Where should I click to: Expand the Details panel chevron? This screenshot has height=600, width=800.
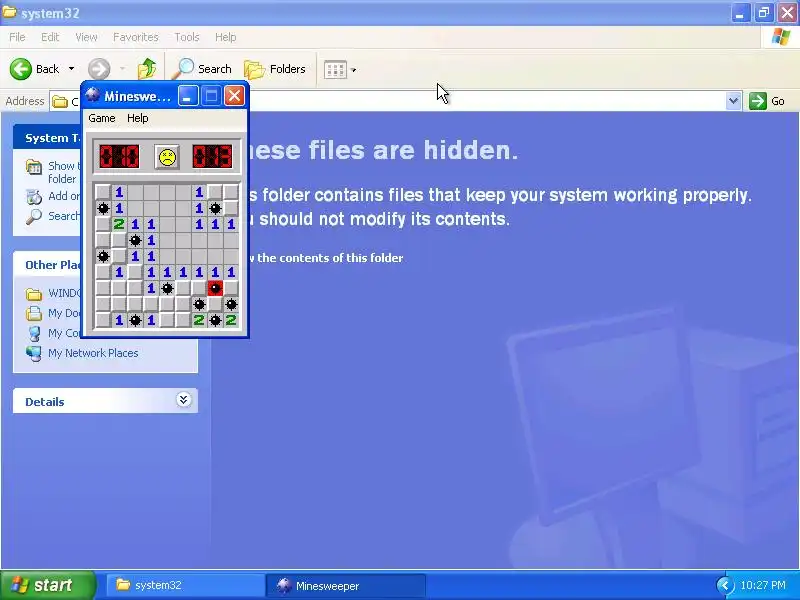(184, 399)
